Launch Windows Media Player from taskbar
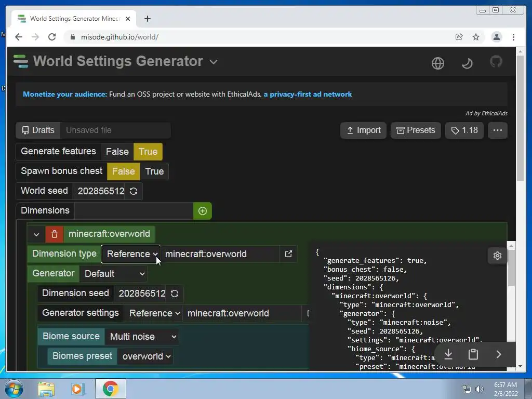This screenshot has height=399, width=532. pos(78,389)
